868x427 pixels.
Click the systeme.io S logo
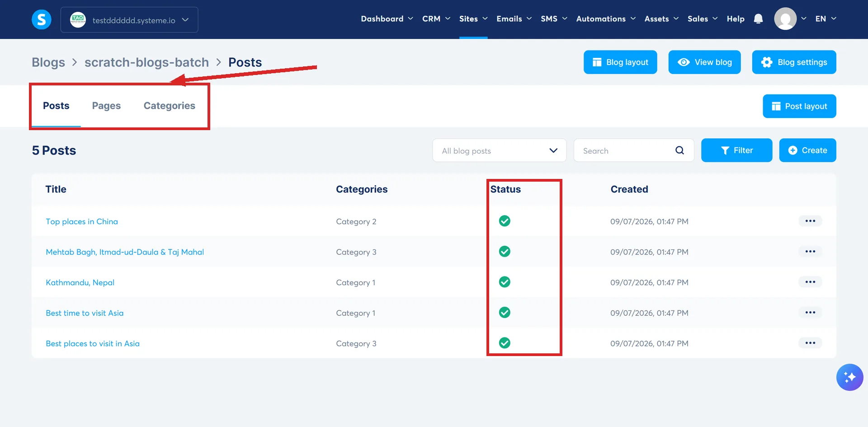(41, 19)
